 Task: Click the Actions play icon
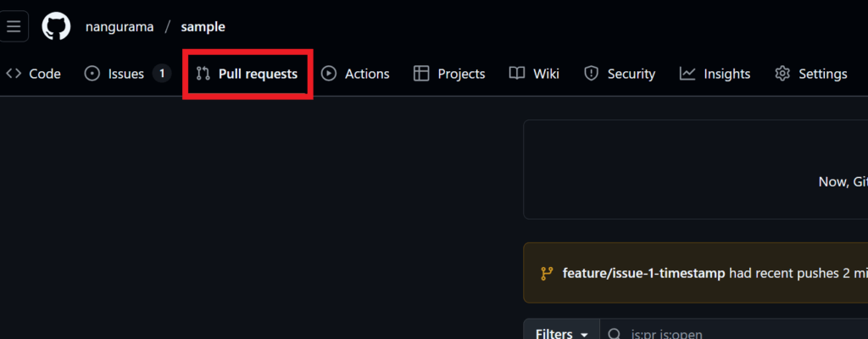pyautogui.click(x=329, y=74)
